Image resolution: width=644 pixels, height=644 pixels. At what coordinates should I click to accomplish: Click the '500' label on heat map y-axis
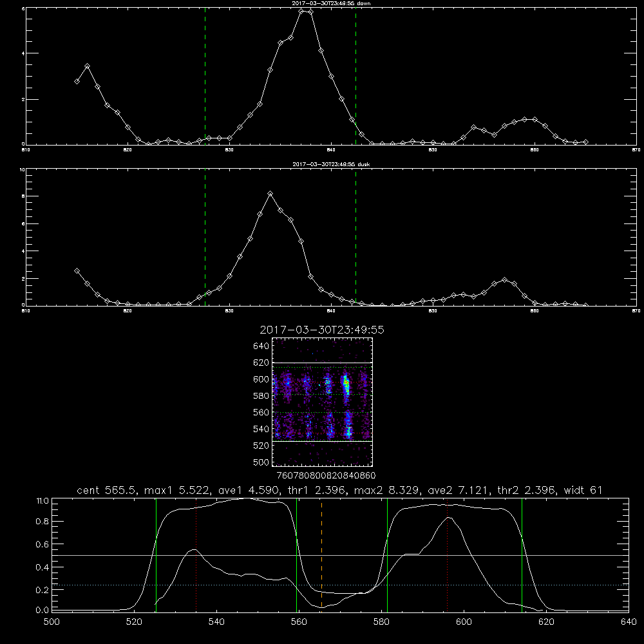pos(261,462)
